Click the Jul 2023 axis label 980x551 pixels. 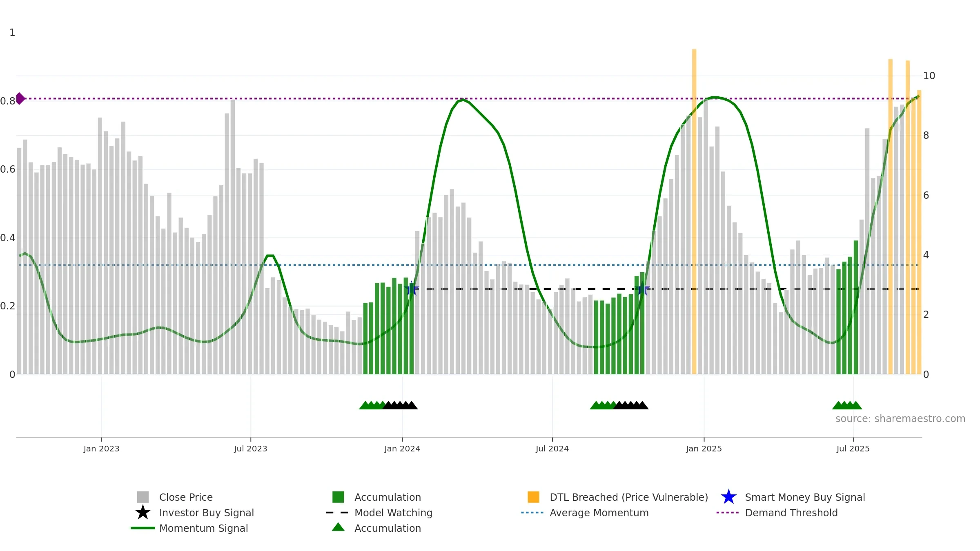pyautogui.click(x=250, y=449)
